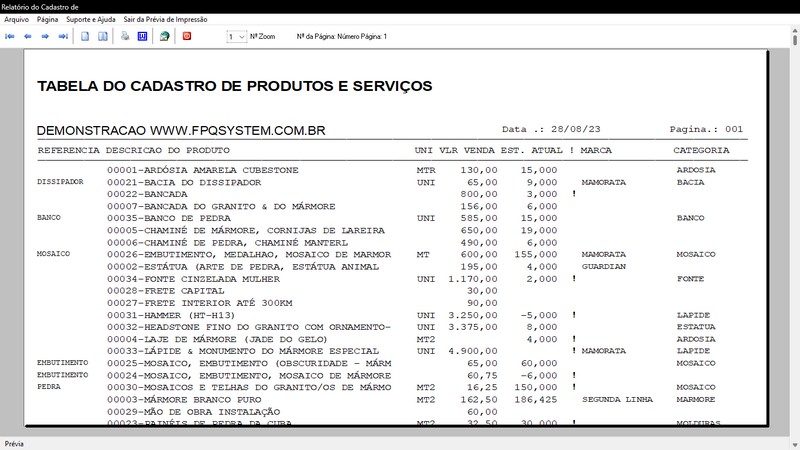Image resolution: width=800 pixels, height=450 pixels.
Task: Click the blue save icon
Action: tap(142, 36)
